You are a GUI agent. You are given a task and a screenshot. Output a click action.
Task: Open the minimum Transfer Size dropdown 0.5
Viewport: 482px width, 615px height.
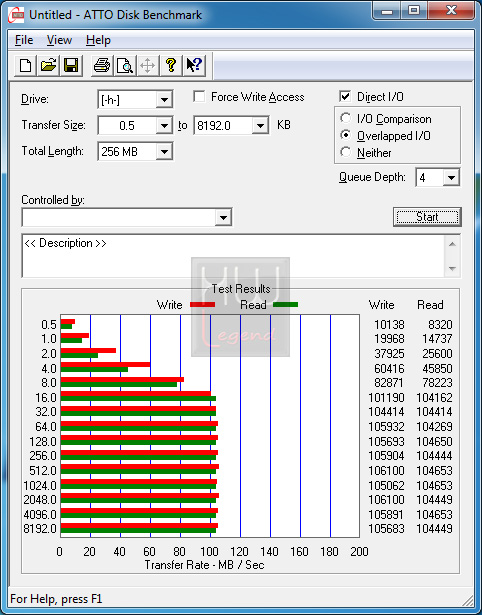164,126
